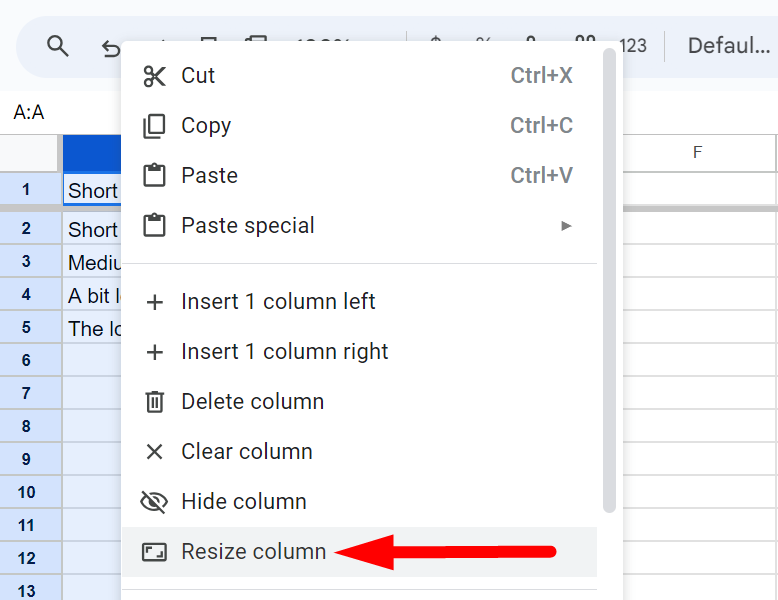Click the Delete column trash icon

(154, 402)
